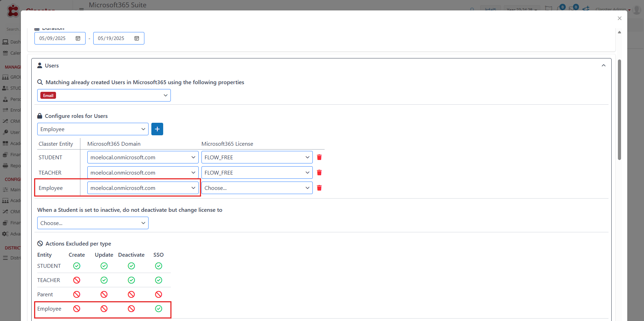Choose a license for Employee row
This screenshot has width=644, height=321.
(257, 188)
